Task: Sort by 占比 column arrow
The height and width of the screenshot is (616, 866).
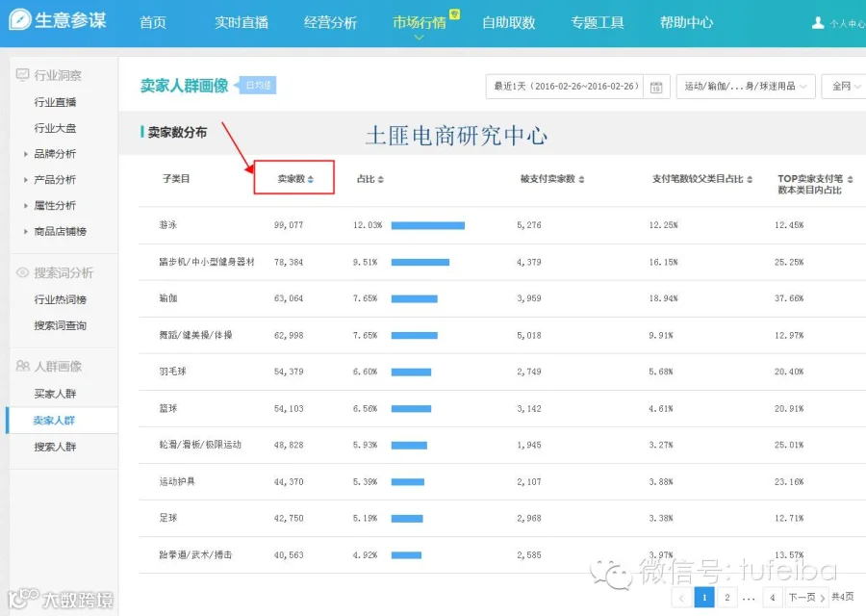Action: coord(380,179)
